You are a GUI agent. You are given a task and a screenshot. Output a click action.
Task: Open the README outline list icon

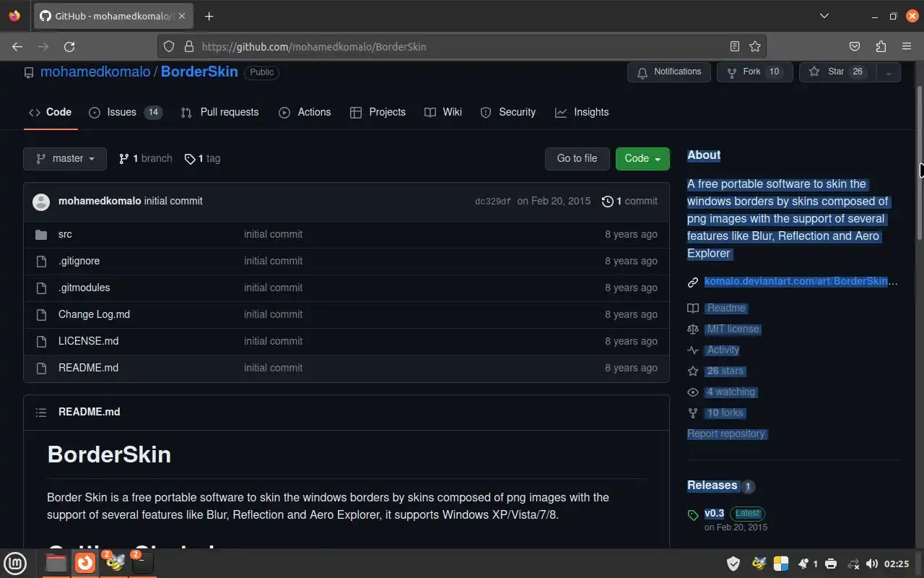click(41, 412)
